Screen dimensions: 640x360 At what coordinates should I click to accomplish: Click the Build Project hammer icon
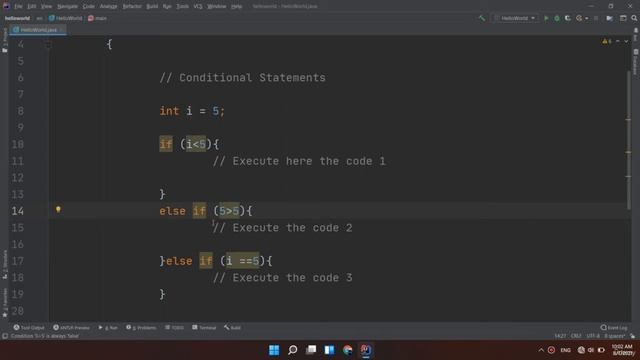pos(482,18)
